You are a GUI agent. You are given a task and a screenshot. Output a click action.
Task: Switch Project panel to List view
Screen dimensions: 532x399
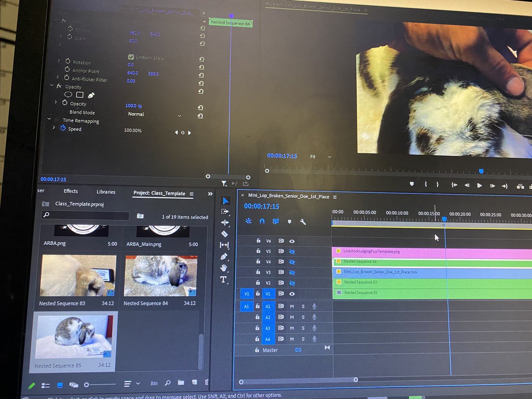(x=45, y=386)
